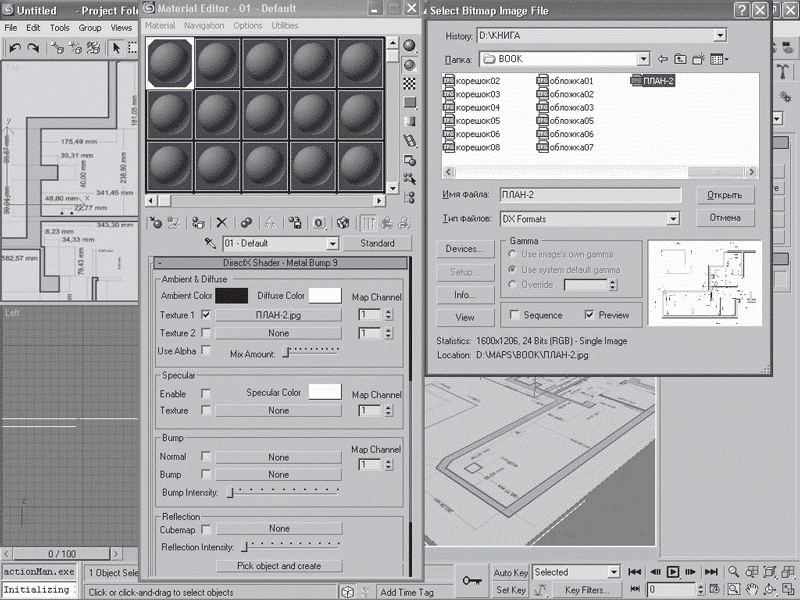Screen dimensions: 800x600
Task: Enable the Sequence checkbox
Action: point(515,315)
